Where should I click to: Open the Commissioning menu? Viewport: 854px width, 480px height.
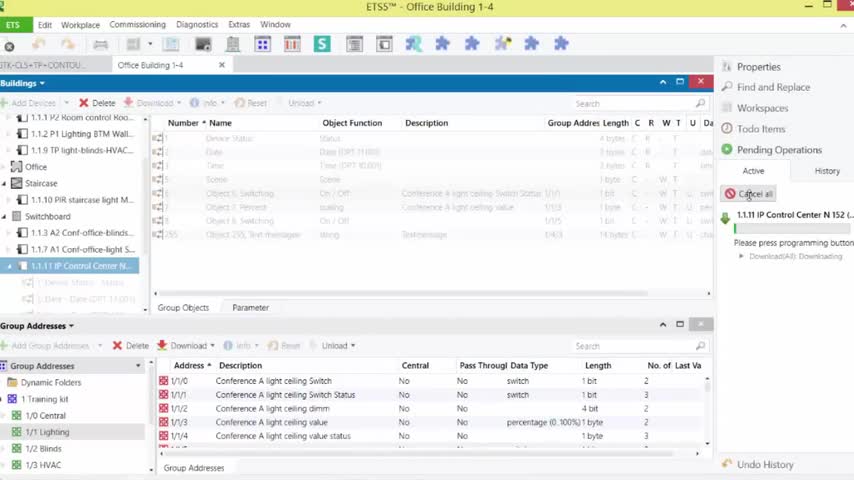pos(137,25)
